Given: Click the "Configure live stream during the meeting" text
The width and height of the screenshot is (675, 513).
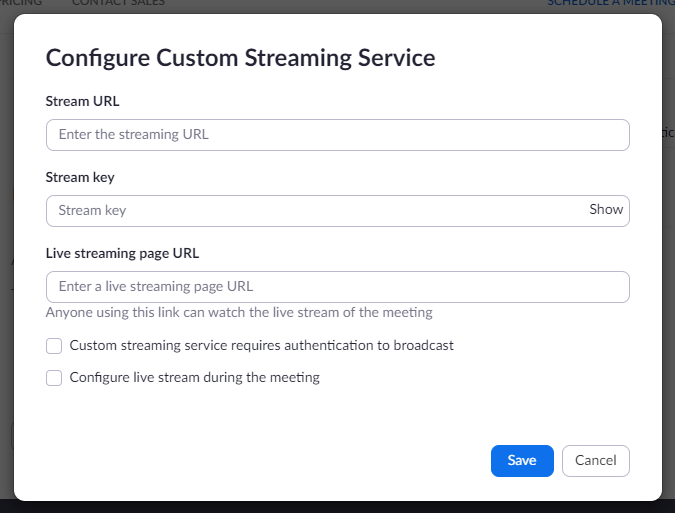Looking at the screenshot, I should [194, 378].
